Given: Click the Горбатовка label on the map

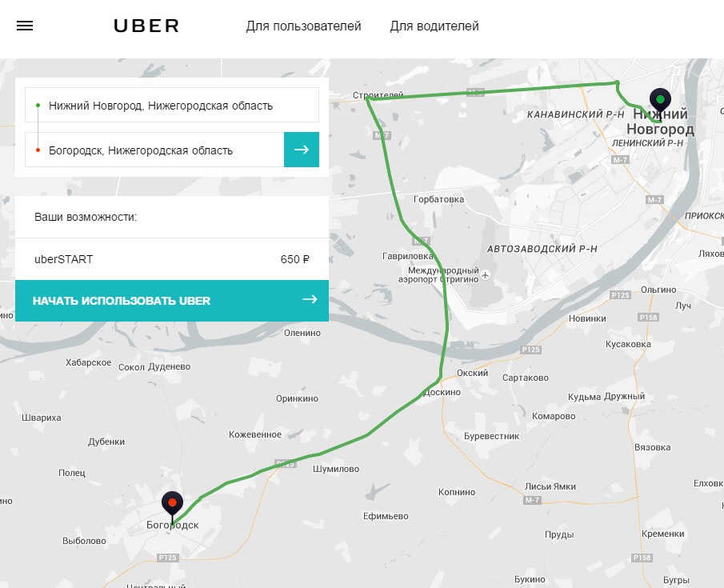Looking at the screenshot, I should [x=438, y=199].
